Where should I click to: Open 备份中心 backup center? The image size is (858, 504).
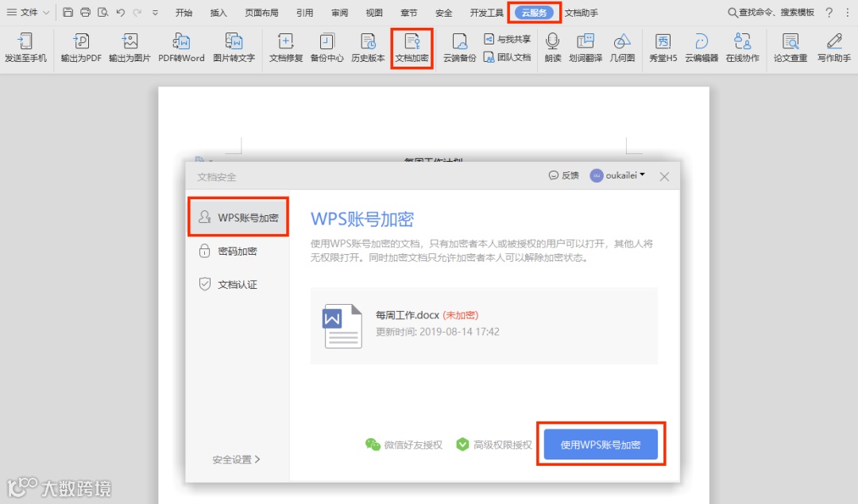(x=327, y=47)
